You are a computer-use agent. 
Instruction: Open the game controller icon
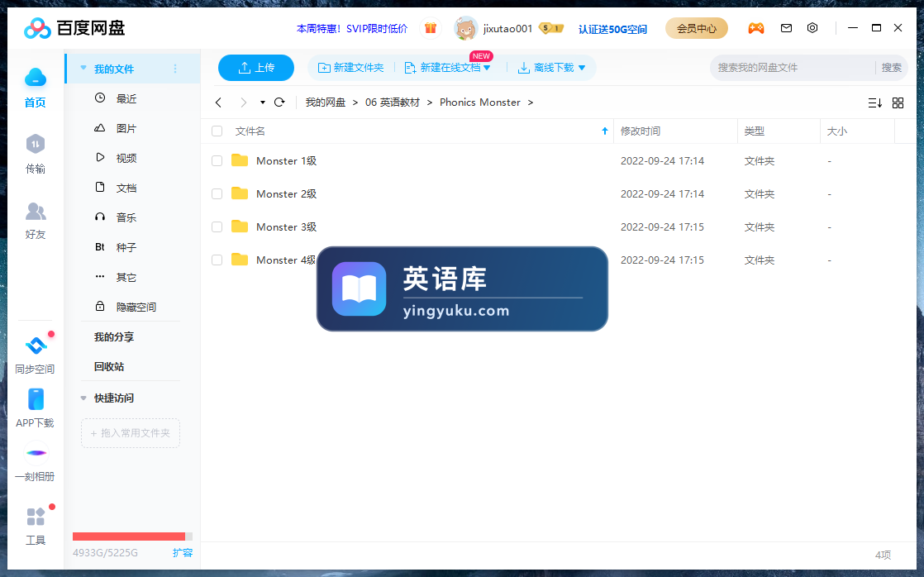(x=756, y=28)
